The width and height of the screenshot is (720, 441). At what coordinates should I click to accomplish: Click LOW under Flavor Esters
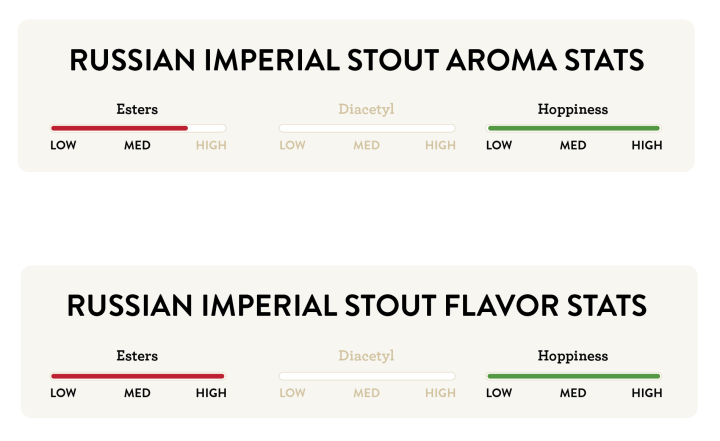point(63,393)
